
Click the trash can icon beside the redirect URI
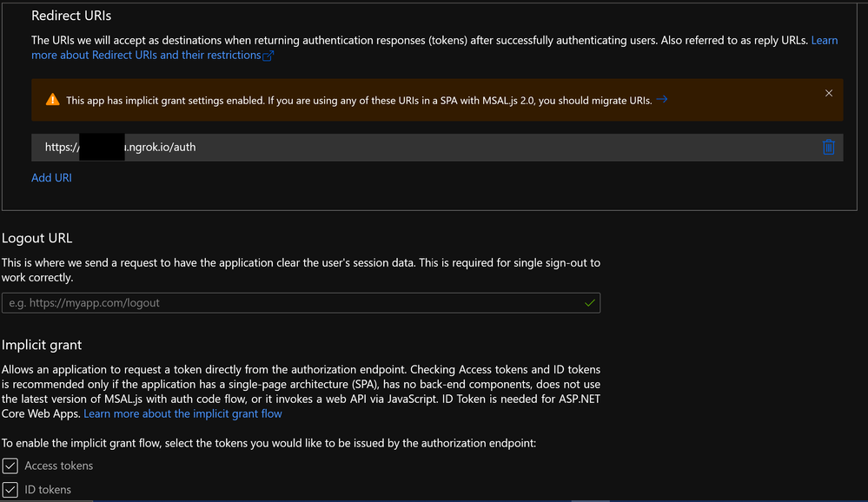(828, 147)
